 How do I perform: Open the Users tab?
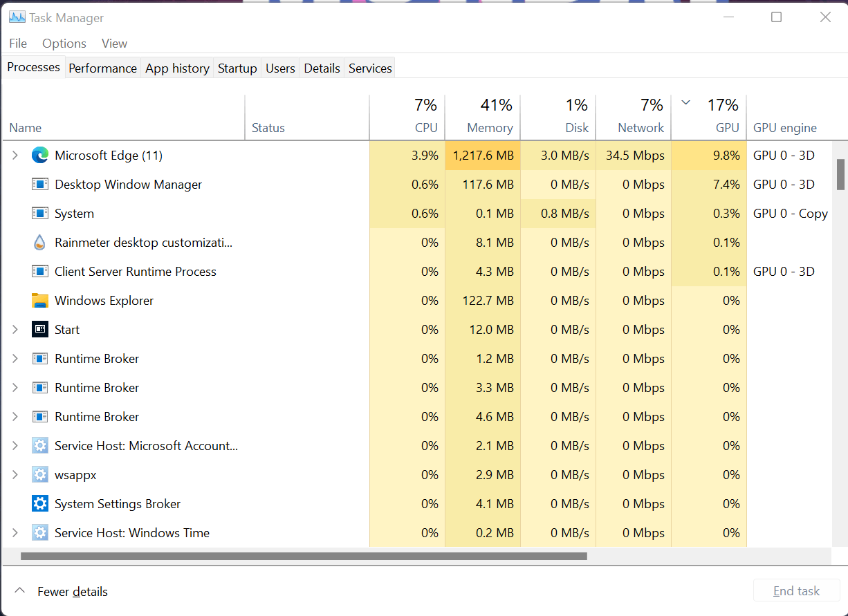coord(280,68)
